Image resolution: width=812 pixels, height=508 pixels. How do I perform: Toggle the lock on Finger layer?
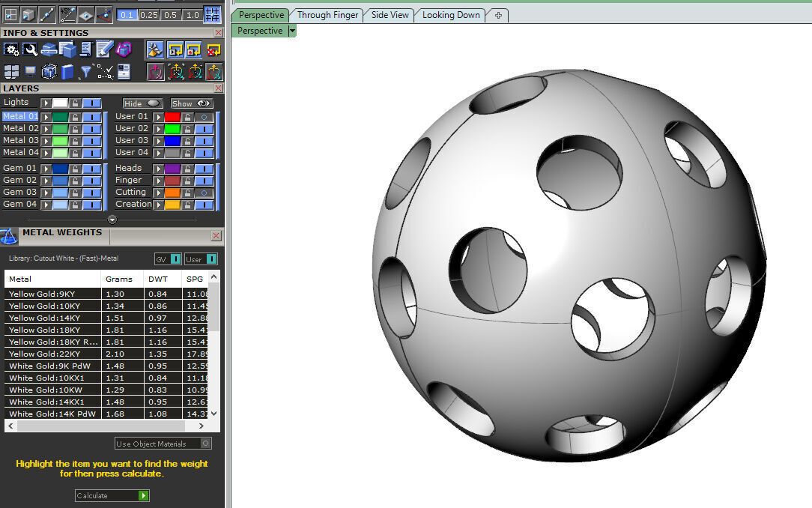[187, 181]
